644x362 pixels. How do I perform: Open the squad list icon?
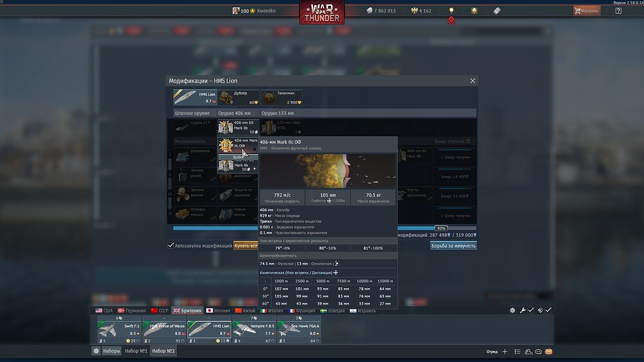[517, 352]
